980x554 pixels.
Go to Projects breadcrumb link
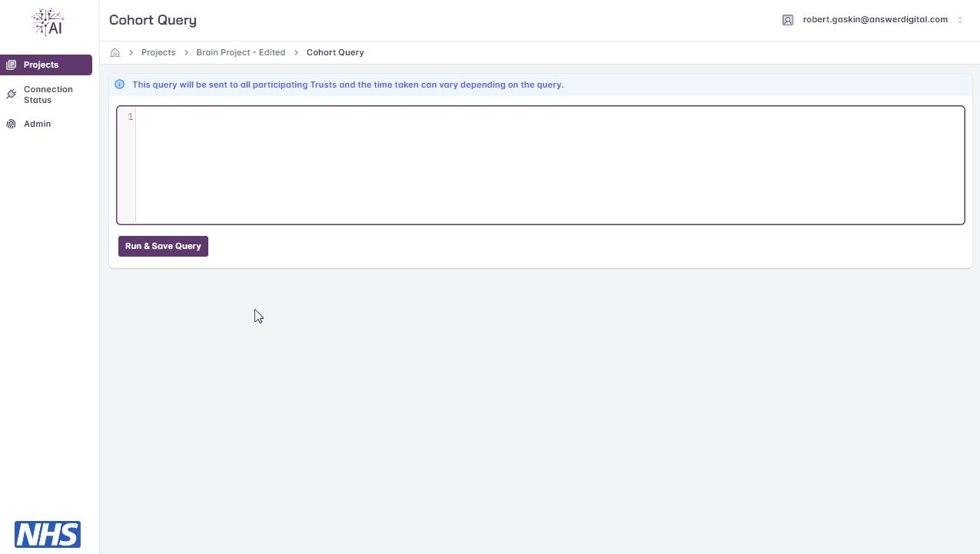click(158, 52)
